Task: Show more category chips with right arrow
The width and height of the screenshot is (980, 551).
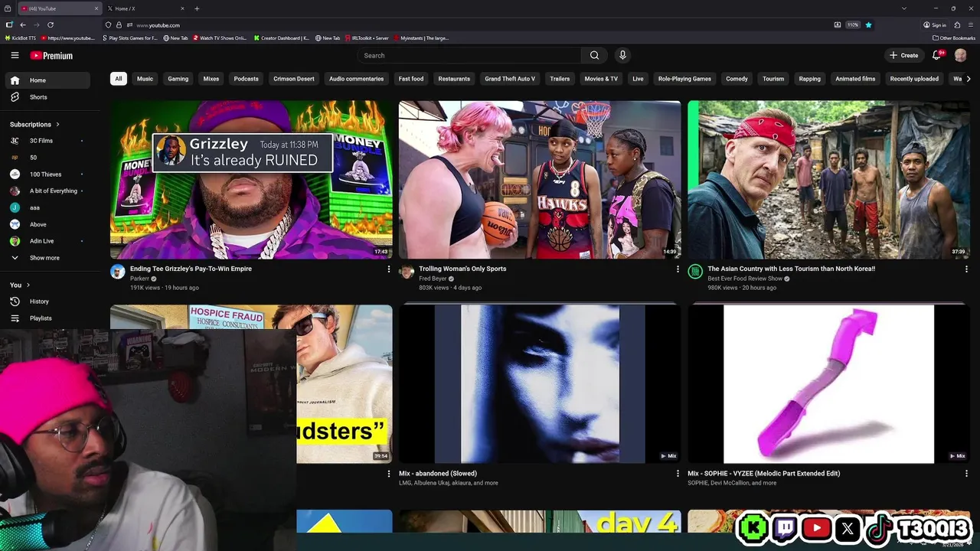Action: click(969, 79)
